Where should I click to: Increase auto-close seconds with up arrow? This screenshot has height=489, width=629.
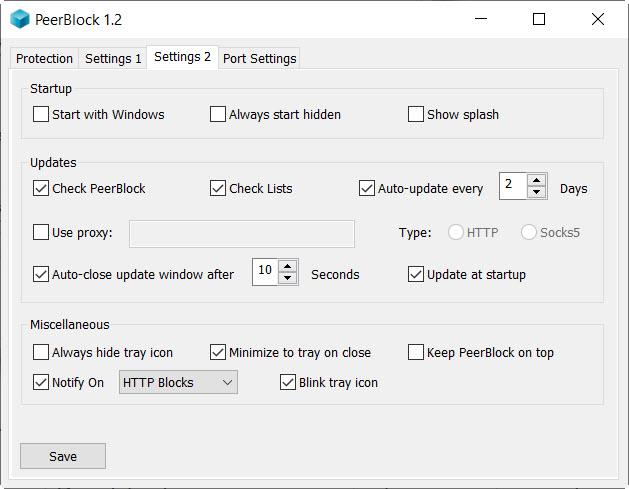click(x=289, y=266)
